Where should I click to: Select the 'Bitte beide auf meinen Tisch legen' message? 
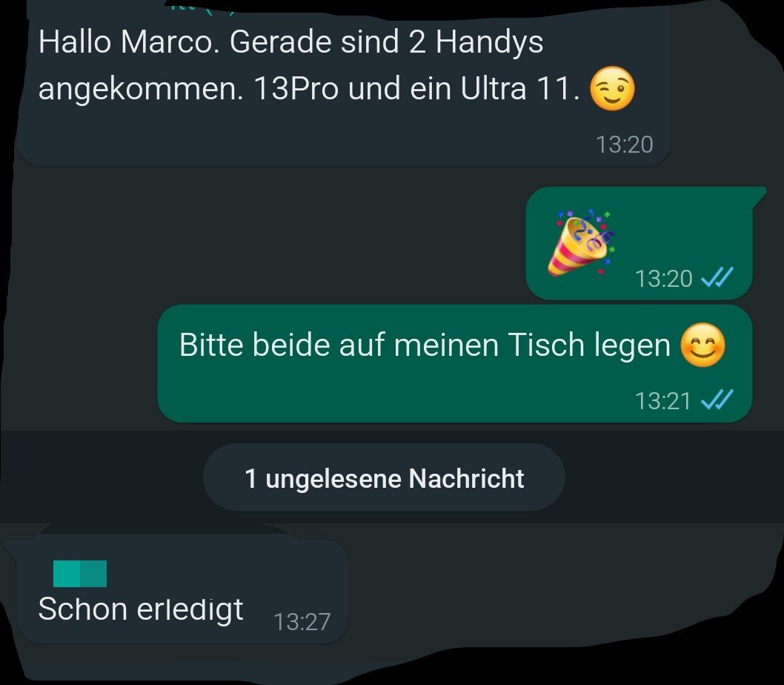pyautogui.click(x=455, y=363)
